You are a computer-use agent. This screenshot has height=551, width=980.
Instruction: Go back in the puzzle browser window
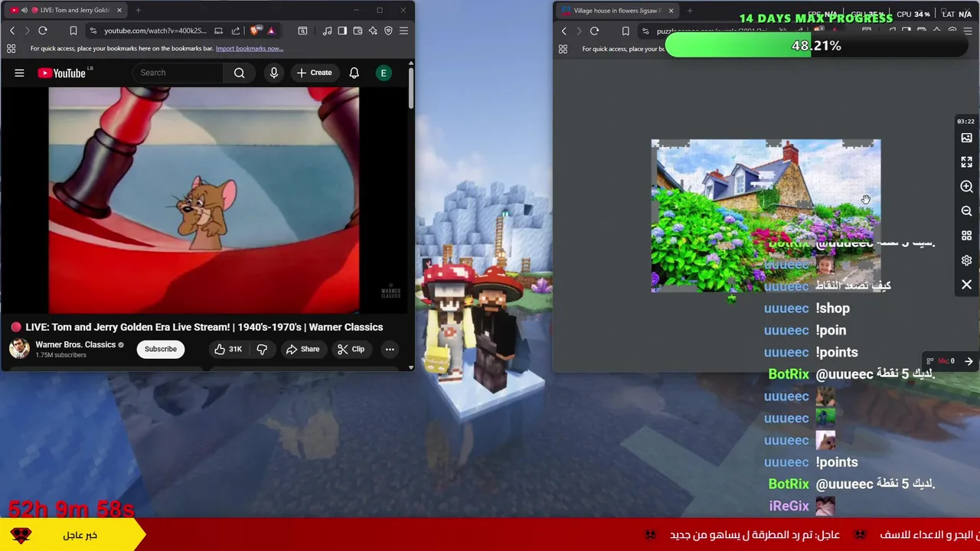[x=564, y=31]
